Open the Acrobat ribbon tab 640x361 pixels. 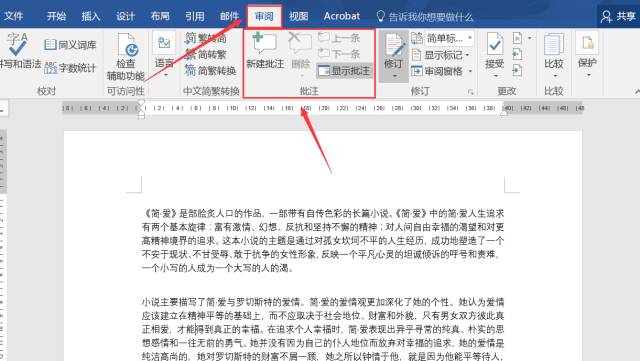[x=342, y=16]
